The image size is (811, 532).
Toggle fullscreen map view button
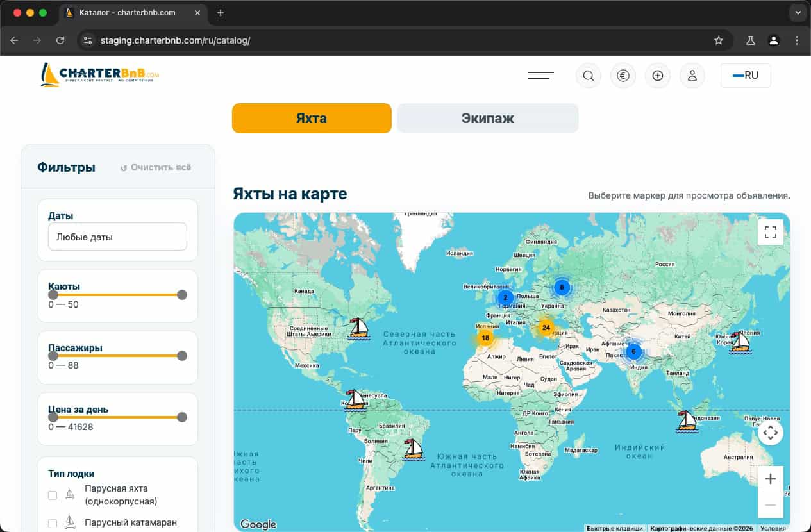pyautogui.click(x=771, y=232)
